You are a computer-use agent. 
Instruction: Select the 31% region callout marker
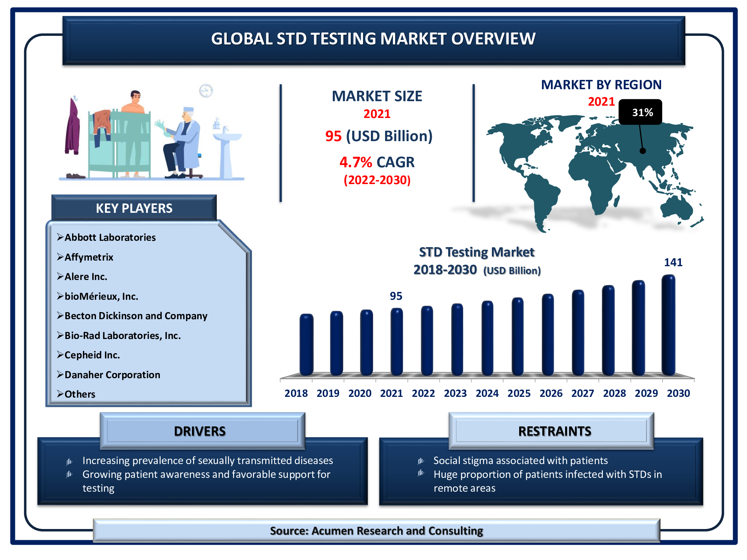click(642, 112)
